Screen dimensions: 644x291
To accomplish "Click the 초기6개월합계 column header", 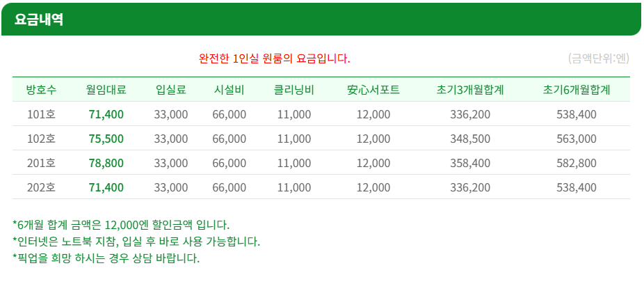I will click(576, 90).
